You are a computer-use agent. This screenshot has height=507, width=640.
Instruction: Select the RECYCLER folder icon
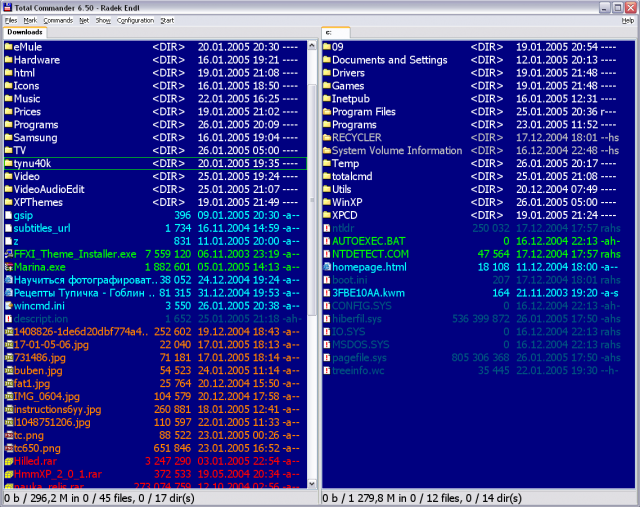click(325, 137)
